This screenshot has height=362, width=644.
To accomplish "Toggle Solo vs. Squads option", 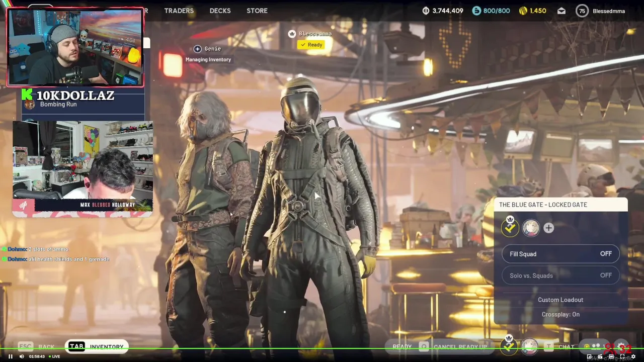I will click(560, 276).
